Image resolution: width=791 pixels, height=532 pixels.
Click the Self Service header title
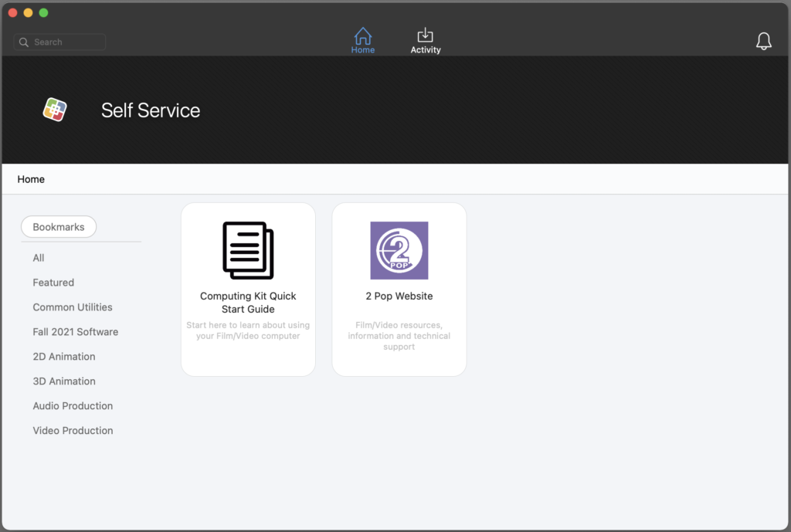click(x=151, y=110)
